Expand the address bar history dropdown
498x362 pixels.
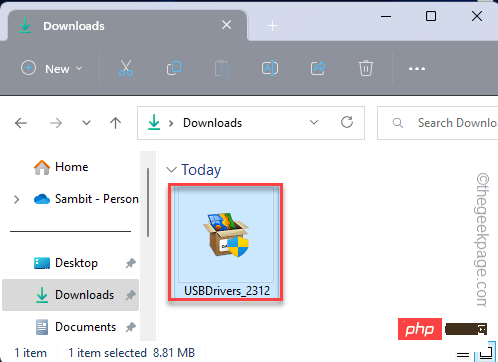coord(314,122)
